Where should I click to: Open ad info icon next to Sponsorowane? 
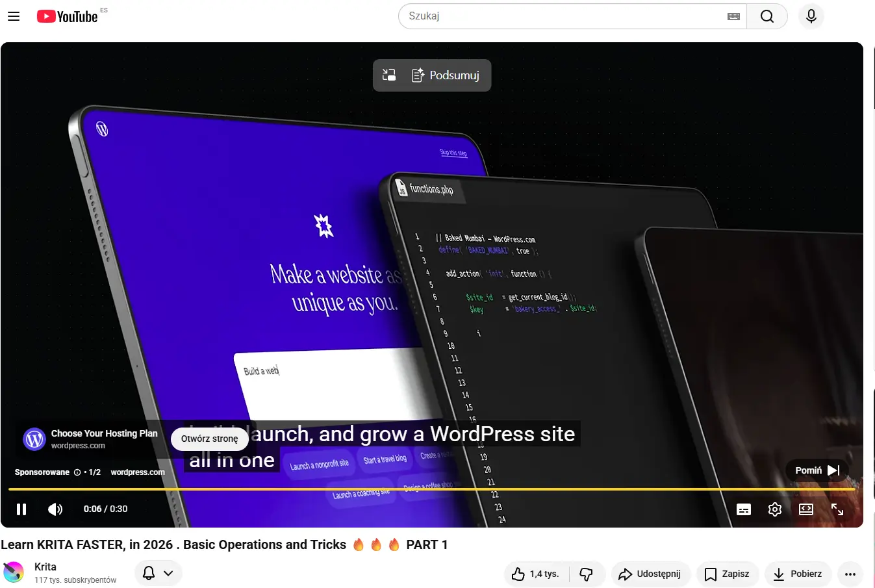pos(77,472)
